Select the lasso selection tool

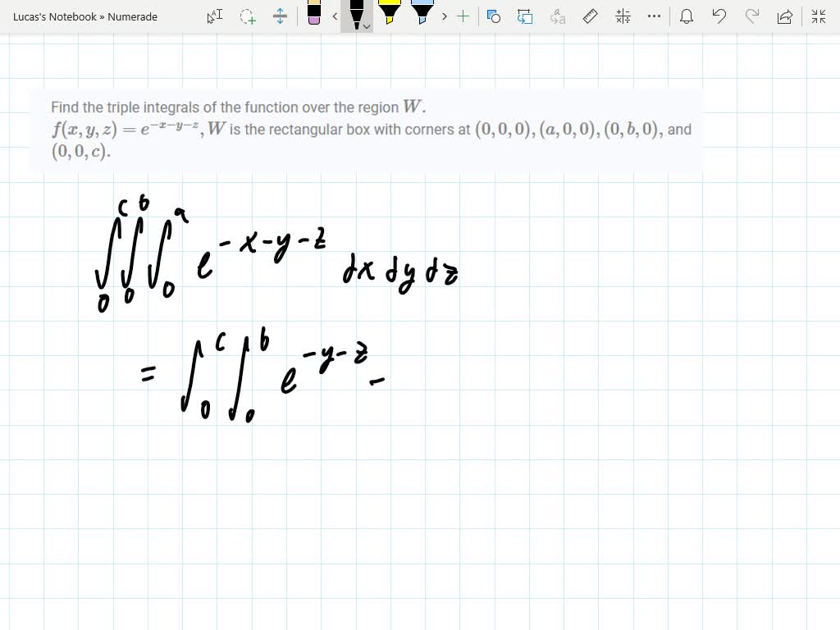pos(244,16)
